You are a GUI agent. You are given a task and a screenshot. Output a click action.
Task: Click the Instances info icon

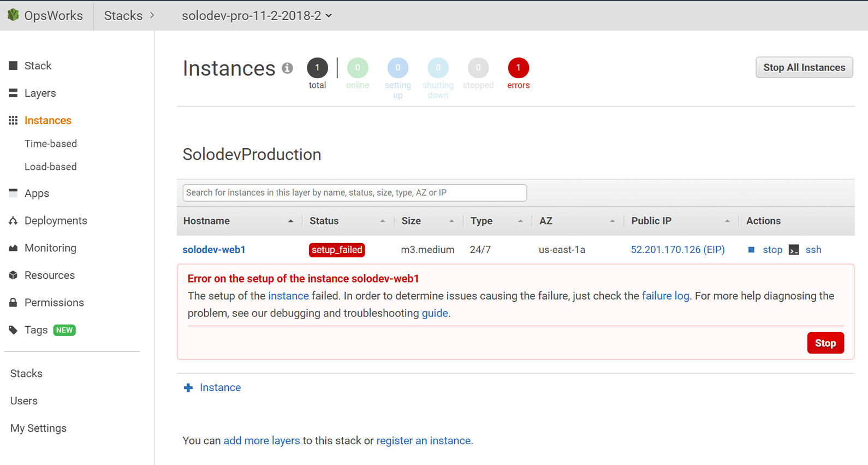[x=287, y=68]
